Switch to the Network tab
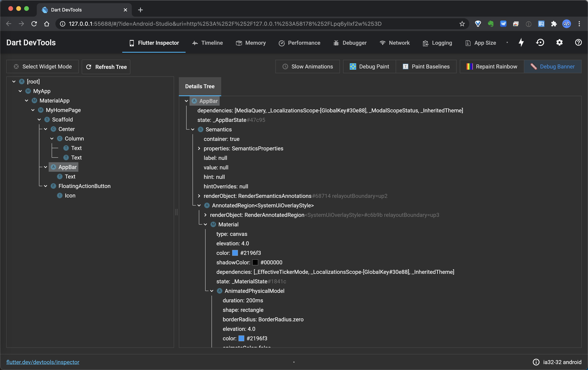Screen dimensions: 588x370 tap(395, 43)
